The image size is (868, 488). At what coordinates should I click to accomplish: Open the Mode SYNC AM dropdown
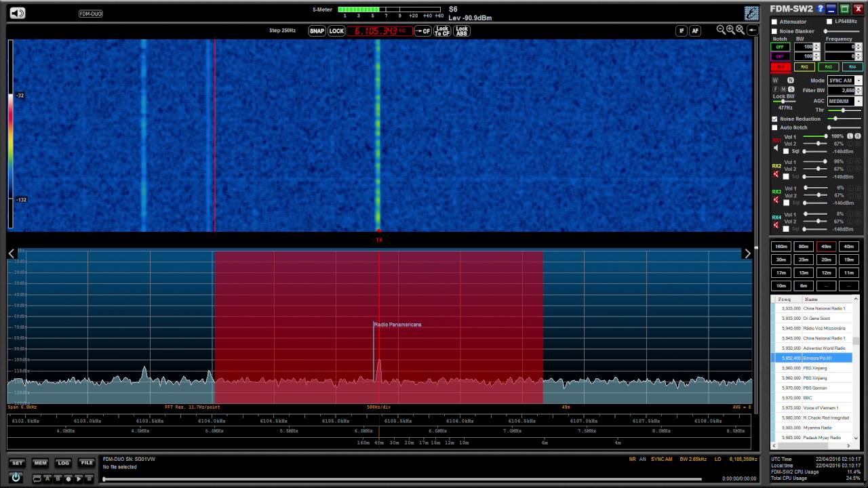coord(859,81)
